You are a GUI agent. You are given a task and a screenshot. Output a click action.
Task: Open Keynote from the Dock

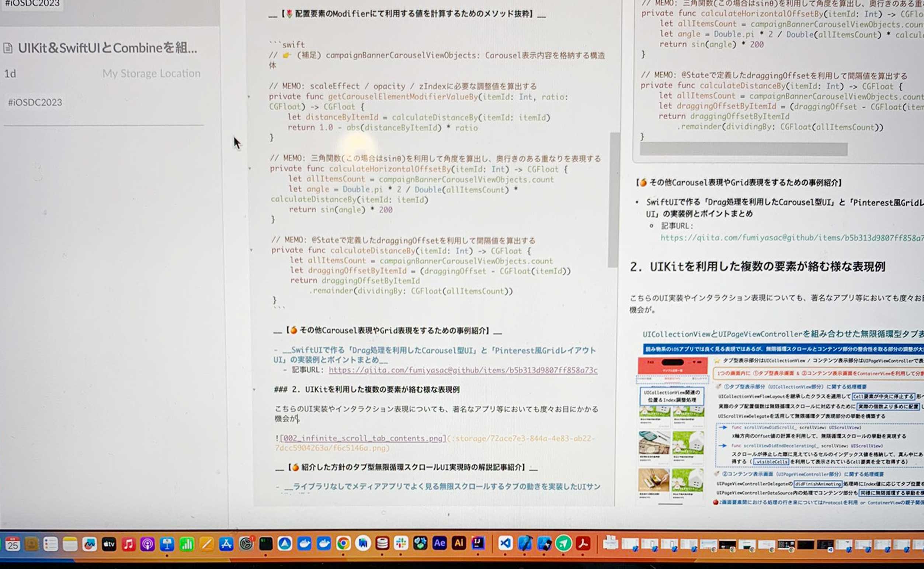[167, 544]
